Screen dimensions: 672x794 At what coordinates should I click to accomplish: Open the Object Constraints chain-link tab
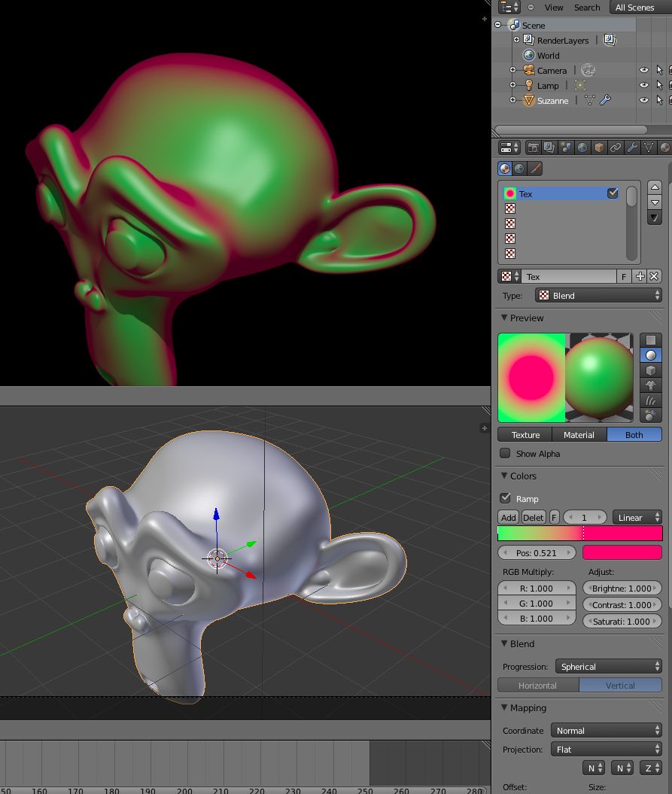(616, 148)
